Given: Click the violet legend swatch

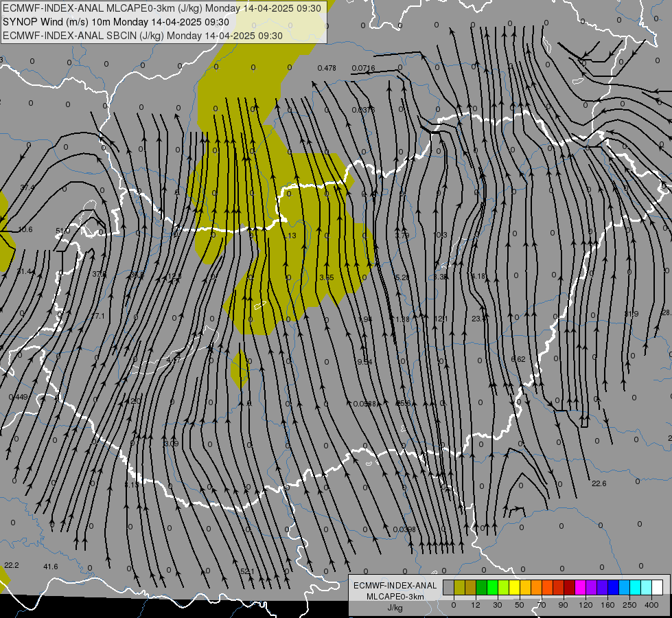Looking at the screenshot, I should 602,587.
